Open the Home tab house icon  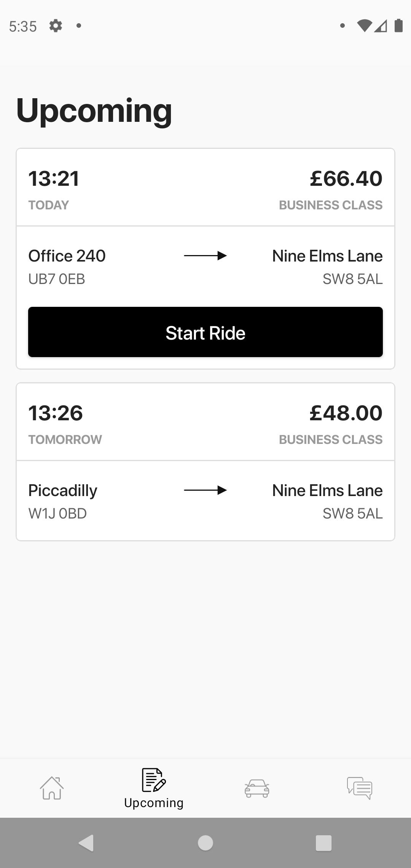click(x=51, y=788)
